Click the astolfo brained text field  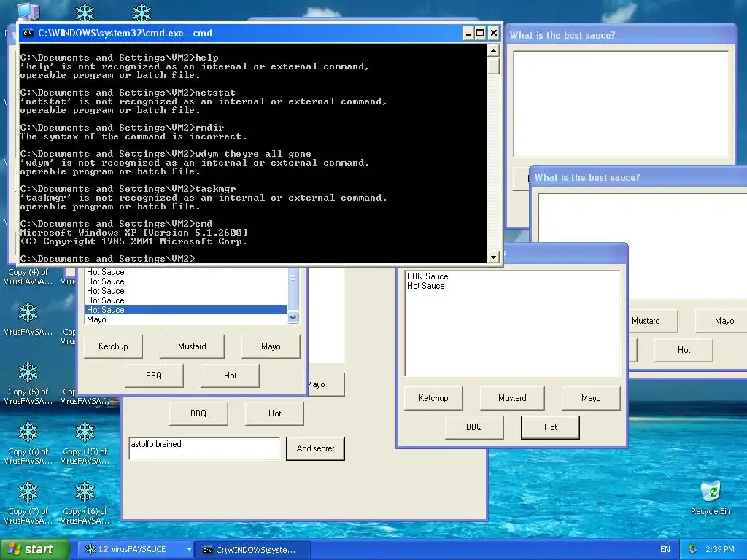[x=204, y=448]
